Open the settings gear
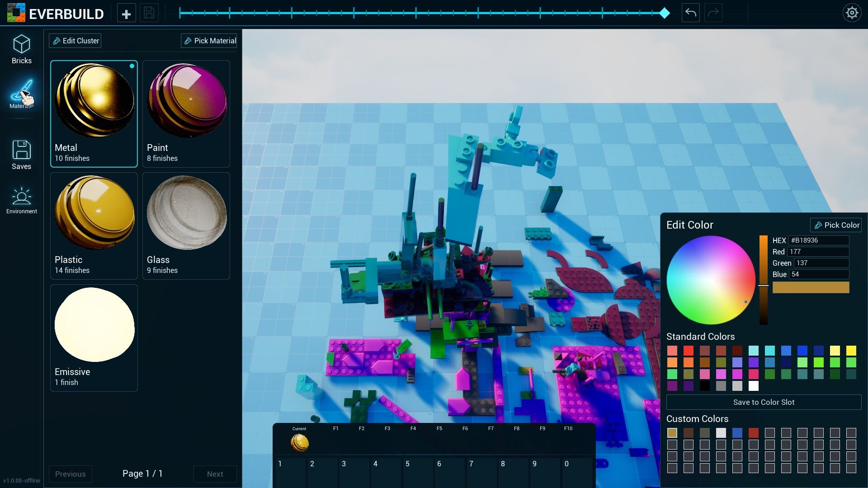868x488 pixels. pos(852,13)
